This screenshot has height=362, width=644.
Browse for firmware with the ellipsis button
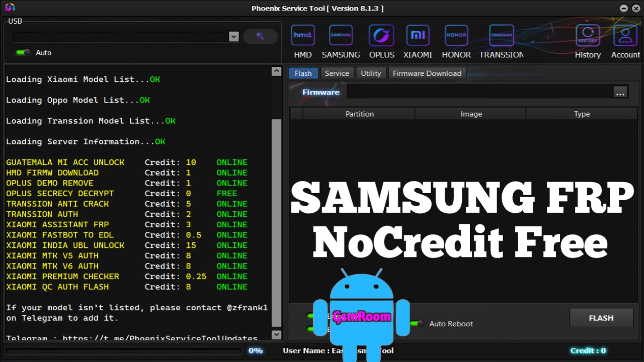pos(620,92)
